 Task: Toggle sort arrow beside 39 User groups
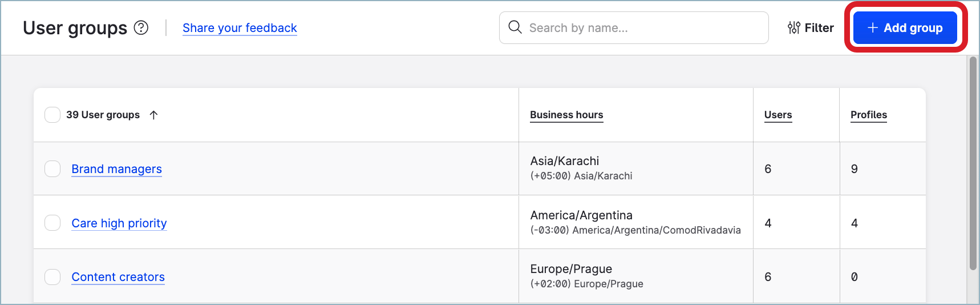[x=153, y=115]
